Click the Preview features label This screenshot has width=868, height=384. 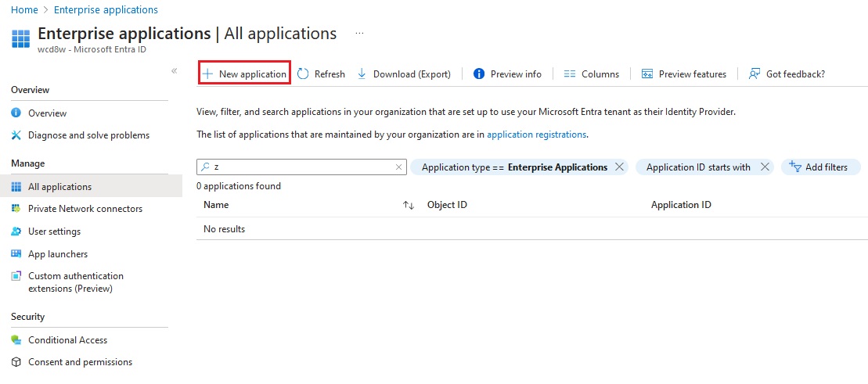tap(693, 74)
